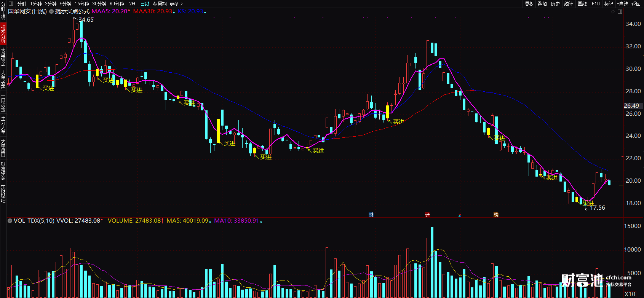Screen dimensions: 644x298
Task: Switch to 15分钟 period
Action: tap(82, 4)
